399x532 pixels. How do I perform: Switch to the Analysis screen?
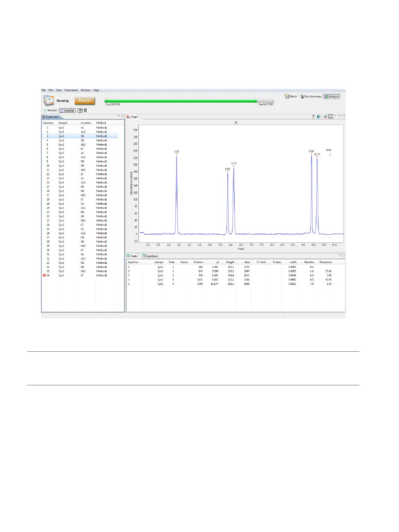click(332, 96)
